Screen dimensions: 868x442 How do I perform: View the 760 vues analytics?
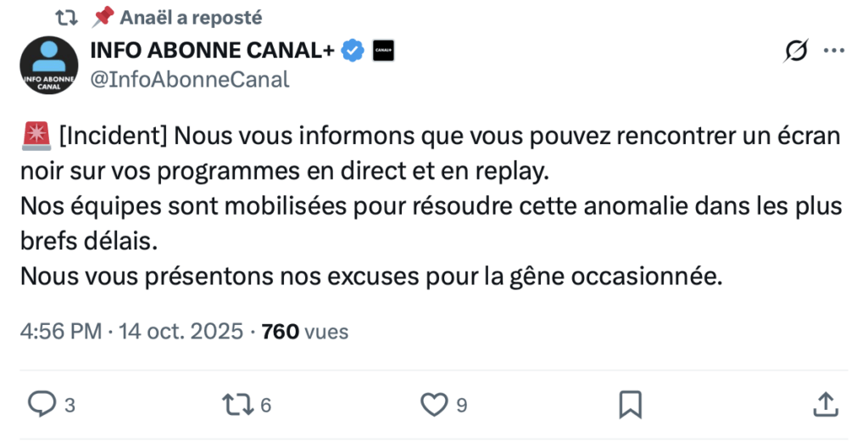click(305, 332)
